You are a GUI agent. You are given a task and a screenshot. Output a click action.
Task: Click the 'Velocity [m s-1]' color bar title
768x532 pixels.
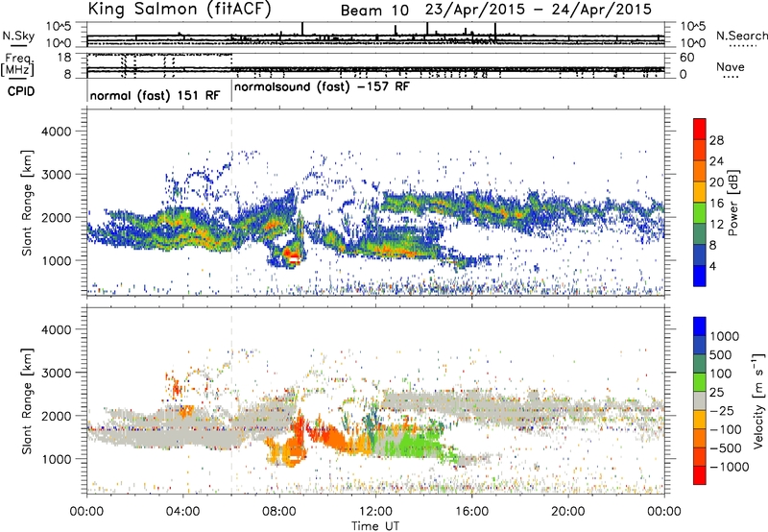click(758, 400)
